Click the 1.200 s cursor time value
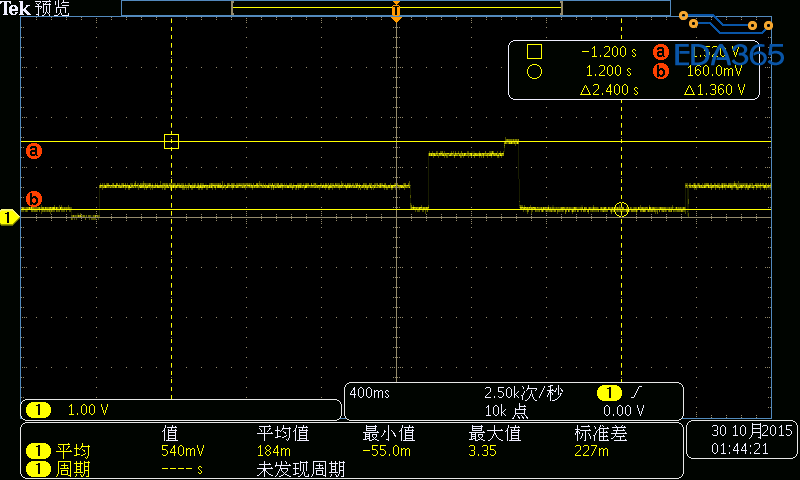 (609, 71)
